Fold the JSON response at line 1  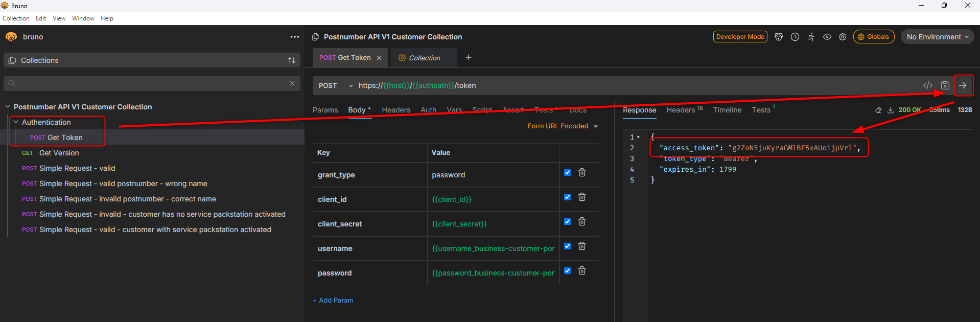point(638,137)
